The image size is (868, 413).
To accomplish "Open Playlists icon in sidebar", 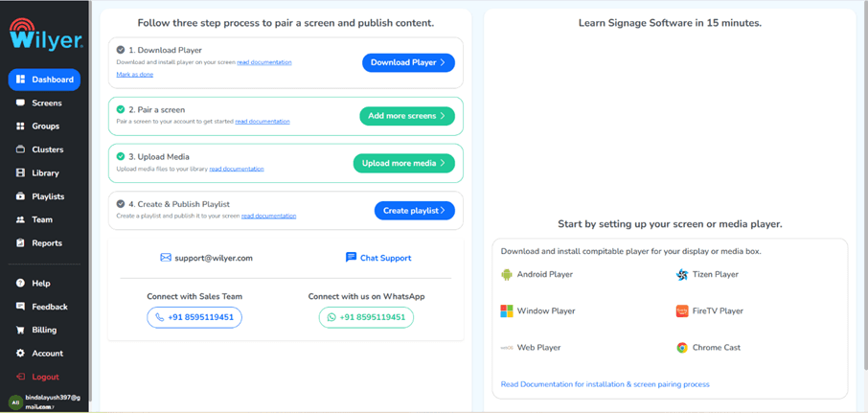I will tap(20, 196).
